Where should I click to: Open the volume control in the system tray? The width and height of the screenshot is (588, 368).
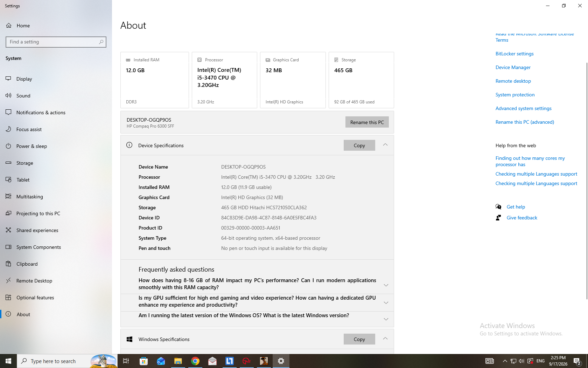521,361
